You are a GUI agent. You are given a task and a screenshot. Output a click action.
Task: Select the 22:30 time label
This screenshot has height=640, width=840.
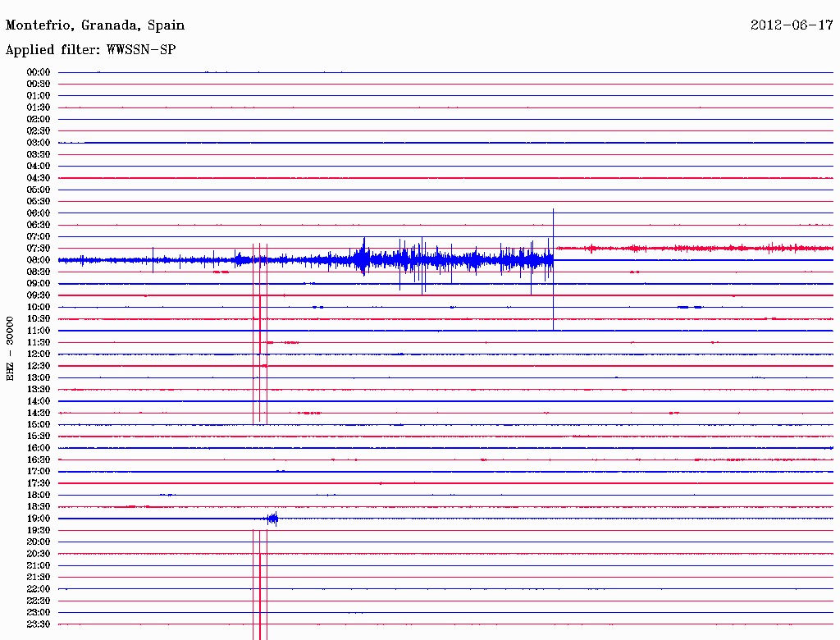pyautogui.click(x=39, y=601)
